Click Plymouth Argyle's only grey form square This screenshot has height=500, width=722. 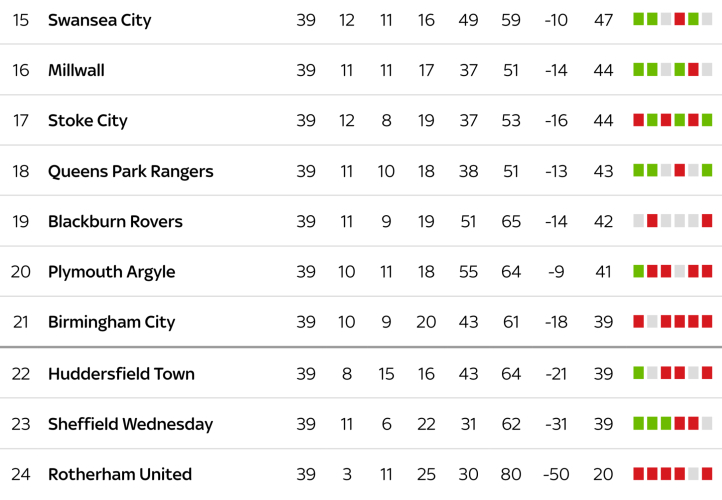680,271
